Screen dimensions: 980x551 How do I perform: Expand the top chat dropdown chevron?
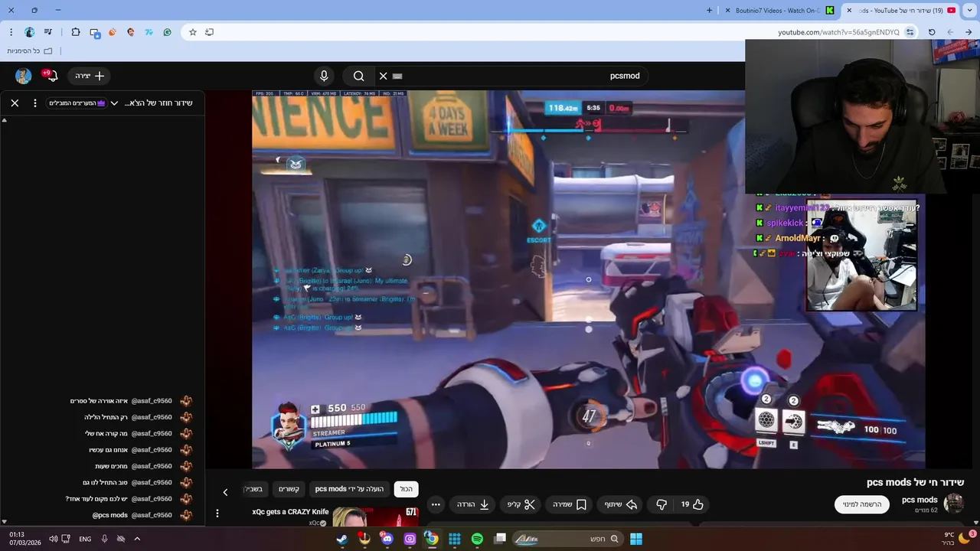tap(114, 103)
